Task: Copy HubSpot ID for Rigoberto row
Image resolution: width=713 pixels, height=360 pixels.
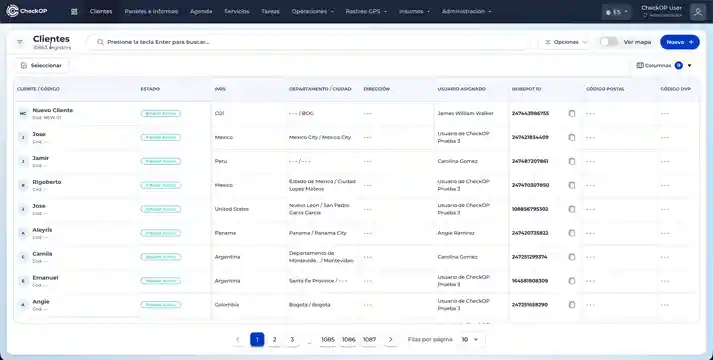Action: pyautogui.click(x=572, y=185)
